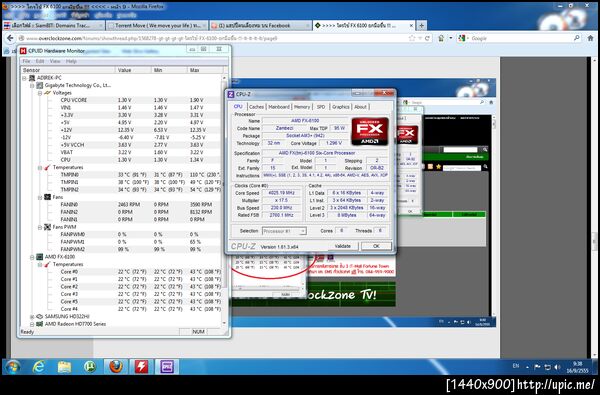Show hidden tray icons arrow
The width and height of the screenshot is (600, 395).
pyautogui.click(x=527, y=367)
